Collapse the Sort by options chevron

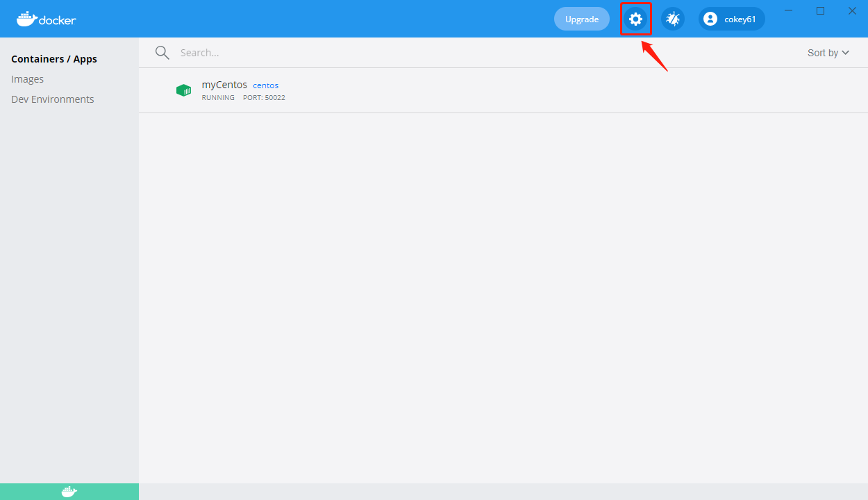click(x=847, y=52)
